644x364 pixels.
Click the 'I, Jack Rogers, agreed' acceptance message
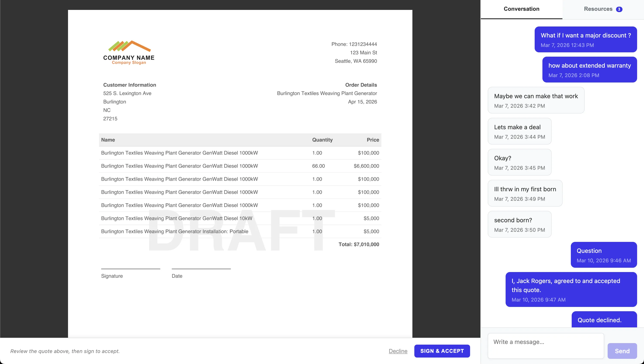click(571, 289)
